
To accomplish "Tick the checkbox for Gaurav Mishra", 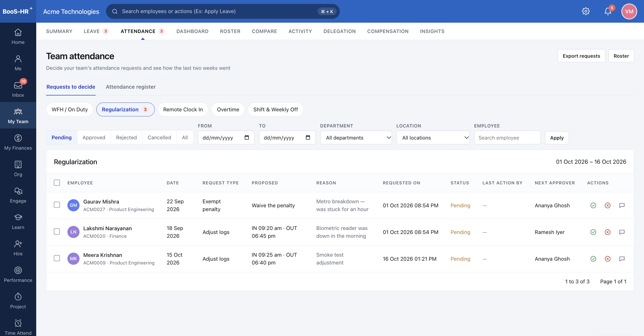I will (57, 205).
